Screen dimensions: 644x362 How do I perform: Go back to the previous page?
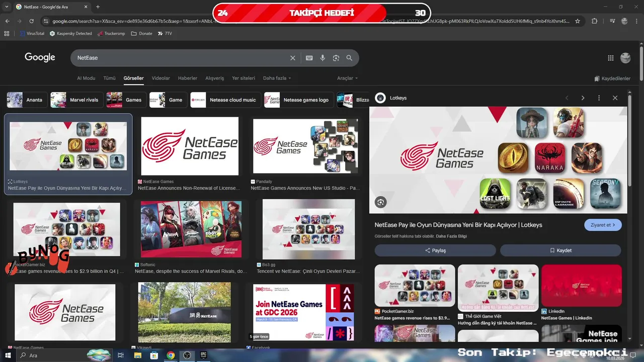(7, 21)
